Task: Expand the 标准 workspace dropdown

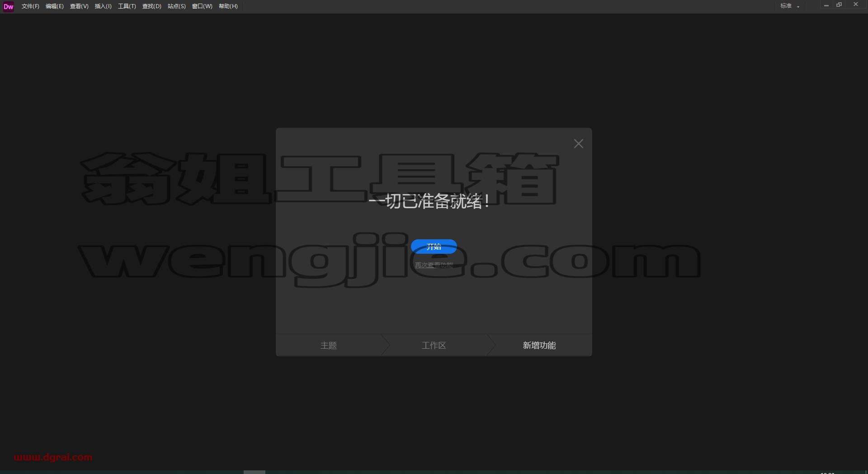Action: [x=790, y=6]
